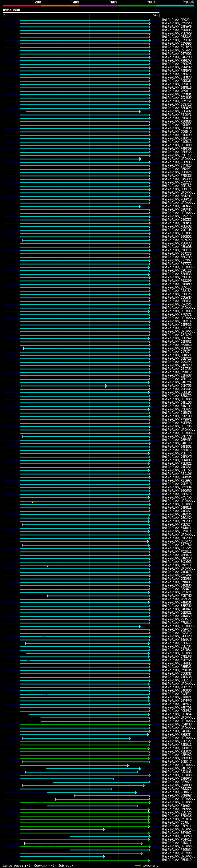Select the UniRef100_A9PDV6 label
Image resolution: width=197 pixels, height=868 pixels.
(x=177, y=71)
